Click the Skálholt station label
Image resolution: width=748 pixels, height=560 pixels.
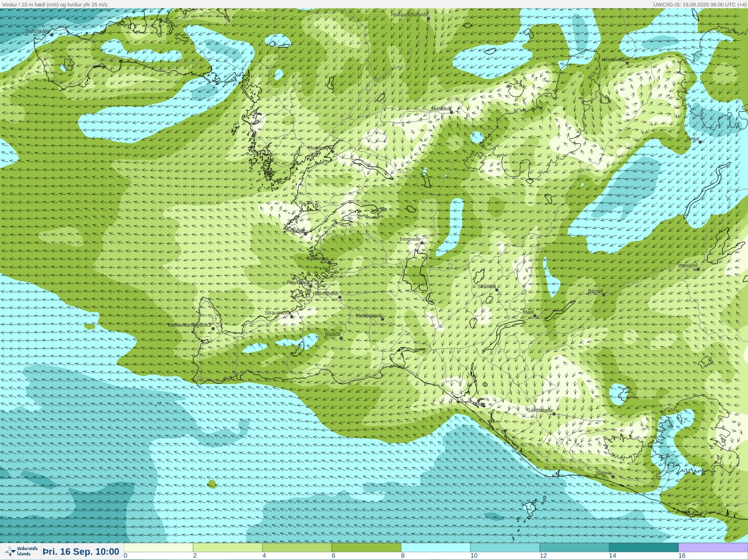(487, 286)
